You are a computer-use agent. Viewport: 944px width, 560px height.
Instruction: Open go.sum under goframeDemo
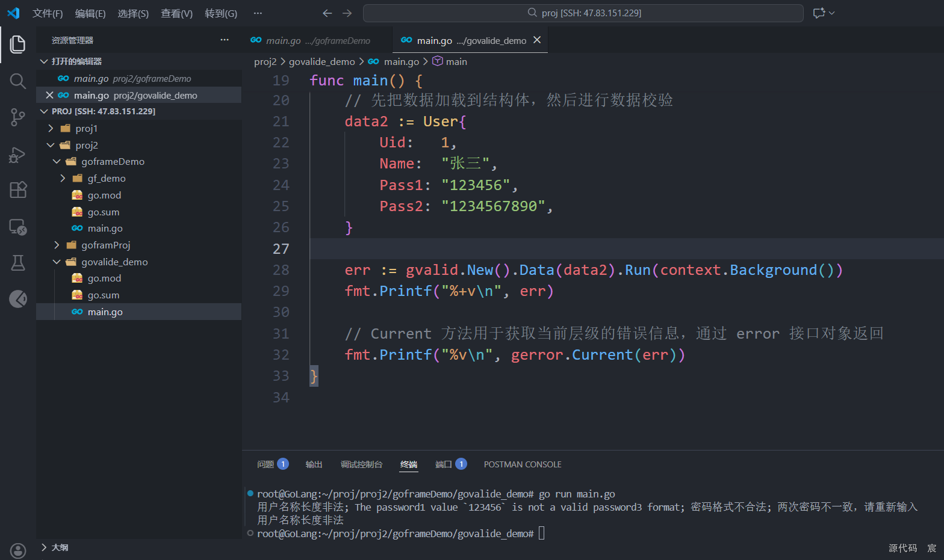coord(138,212)
